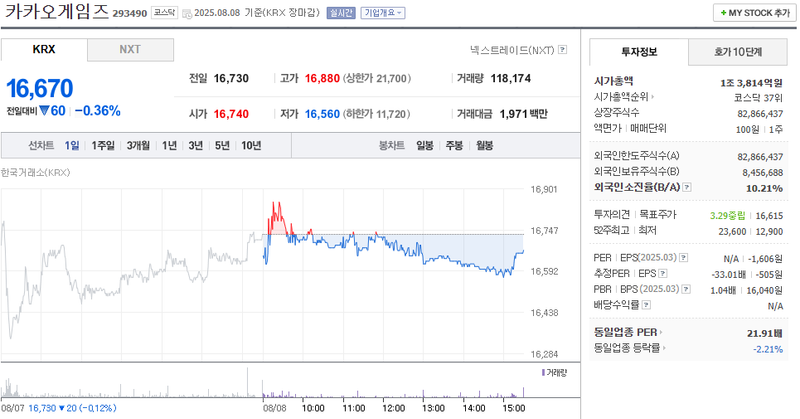
Task: Click the 거래량 value 118,174
Action: coord(511,79)
